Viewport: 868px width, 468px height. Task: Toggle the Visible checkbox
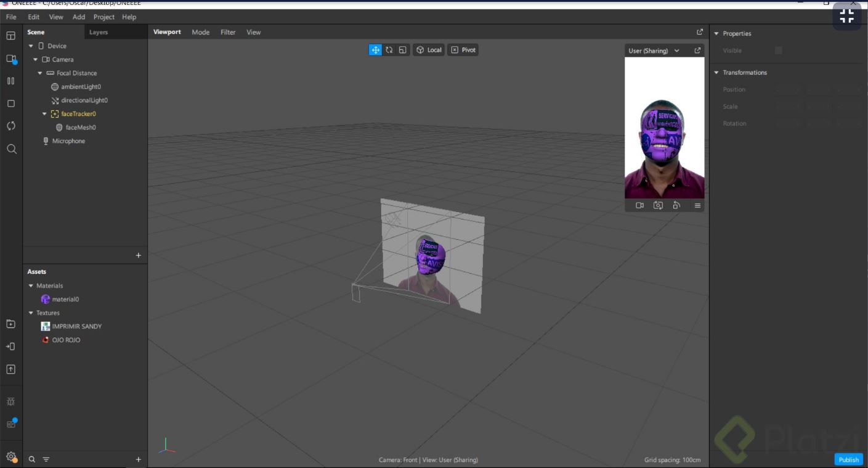(778, 51)
